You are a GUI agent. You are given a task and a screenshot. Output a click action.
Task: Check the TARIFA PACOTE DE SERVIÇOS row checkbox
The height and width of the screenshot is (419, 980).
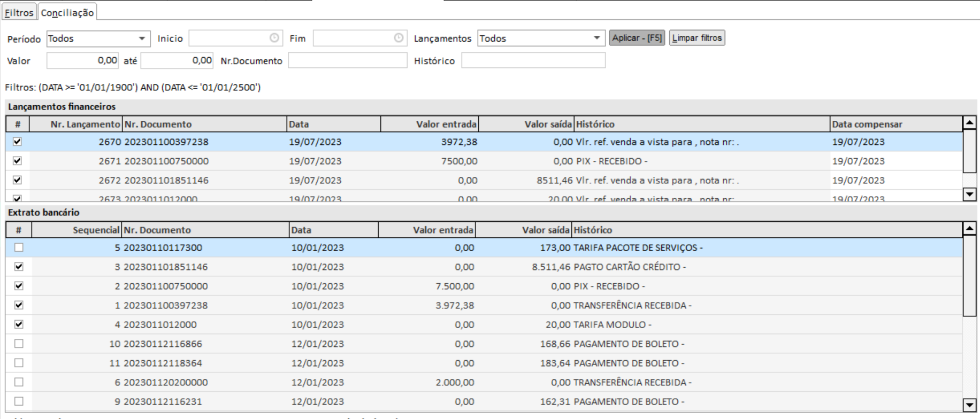coord(19,247)
